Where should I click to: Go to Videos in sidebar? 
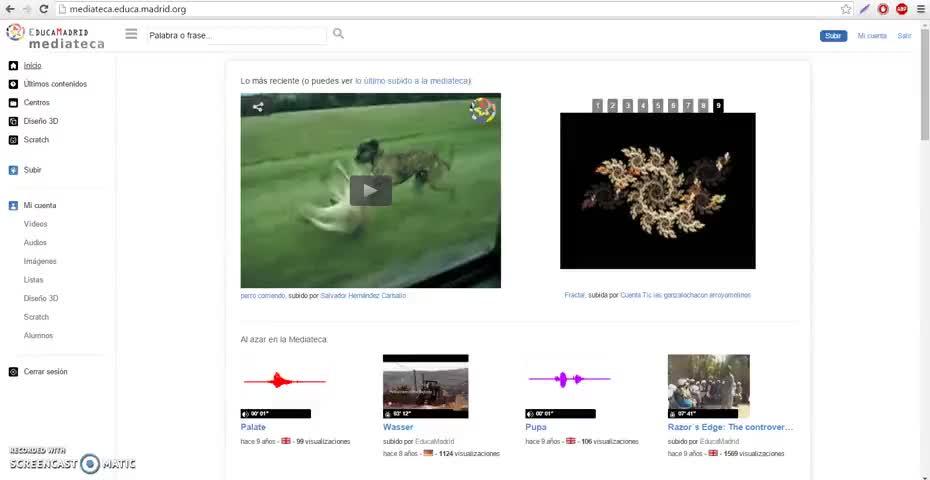coord(36,224)
